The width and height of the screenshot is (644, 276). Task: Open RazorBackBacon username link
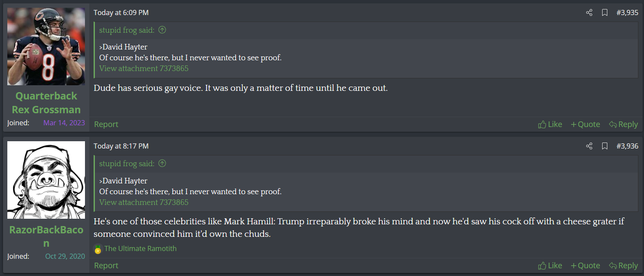pyautogui.click(x=46, y=236)
